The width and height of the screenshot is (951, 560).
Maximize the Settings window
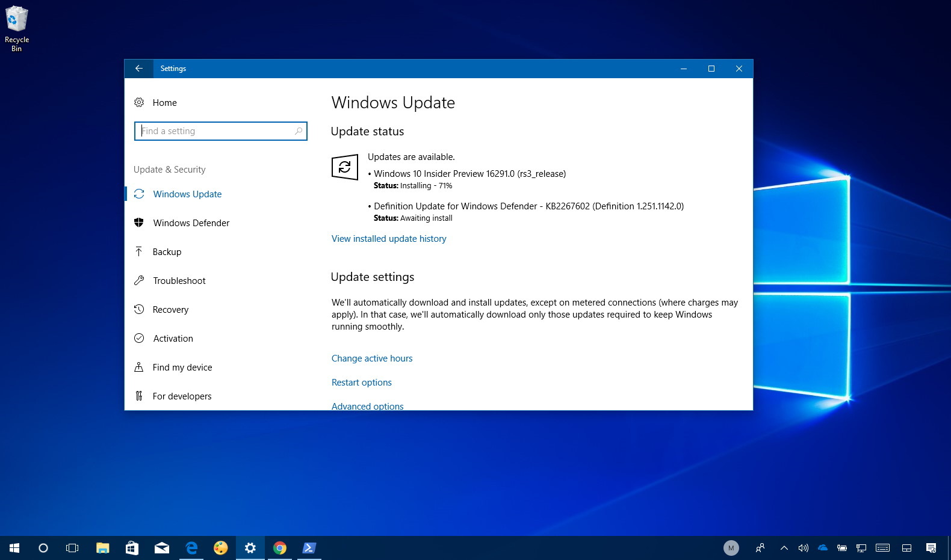point(711,69)
